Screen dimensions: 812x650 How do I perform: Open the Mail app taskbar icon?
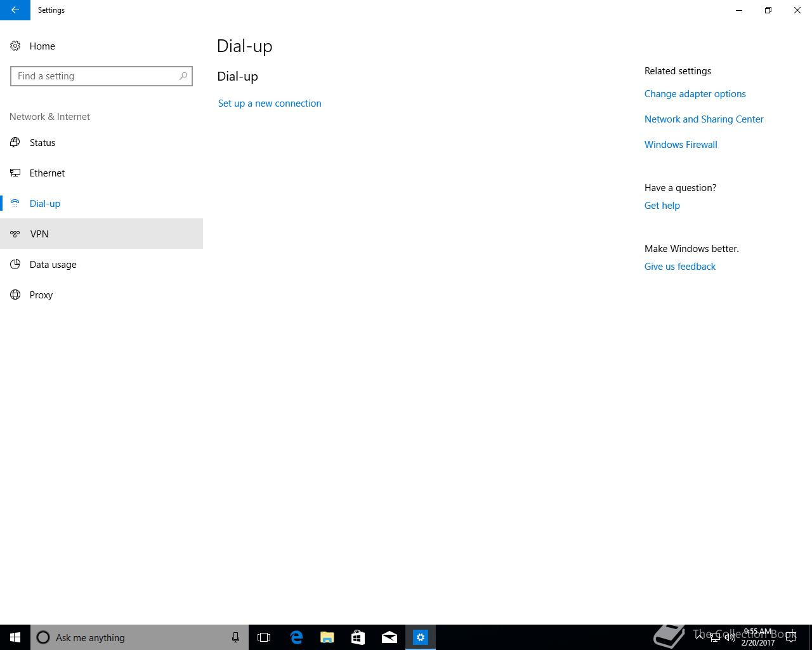click(x=389, y=637)
